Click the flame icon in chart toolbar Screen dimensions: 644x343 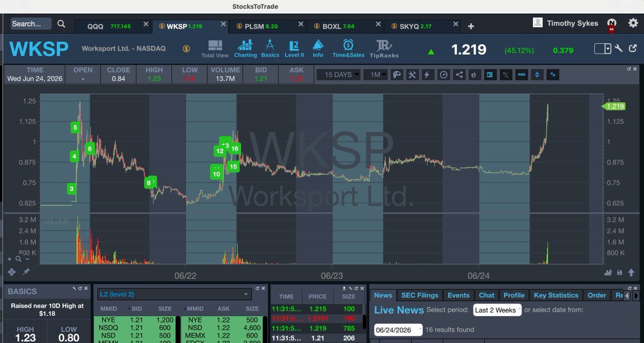pyautogui.click(x=474, y=75)
